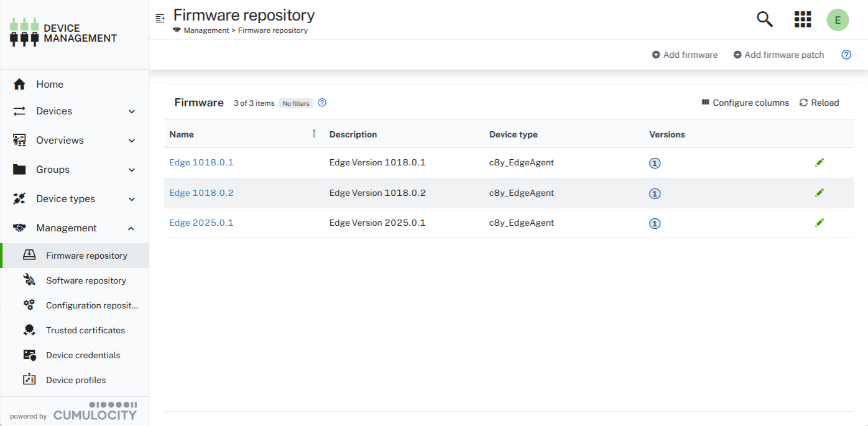
Task: Open the Edge 2025.0.1 firmware link
Action: tap(201, 222)
